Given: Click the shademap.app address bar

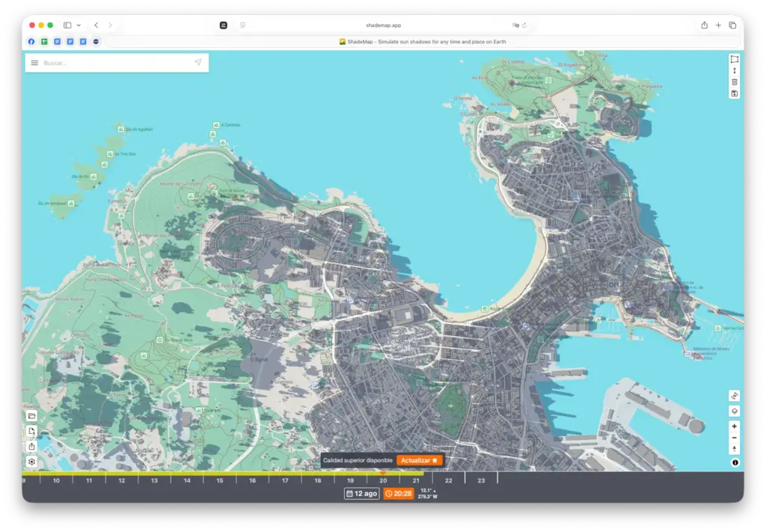Looking at the screenshot, I should tap(384, 25).
